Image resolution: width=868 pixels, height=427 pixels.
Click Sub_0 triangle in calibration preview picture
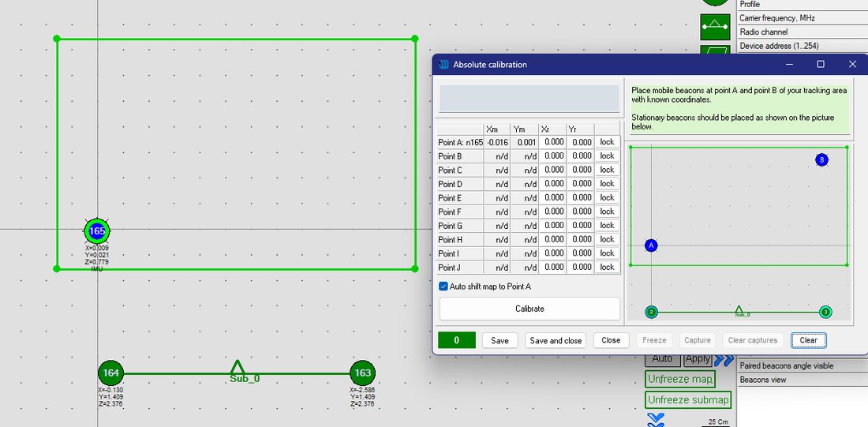(x=739, y=309)
